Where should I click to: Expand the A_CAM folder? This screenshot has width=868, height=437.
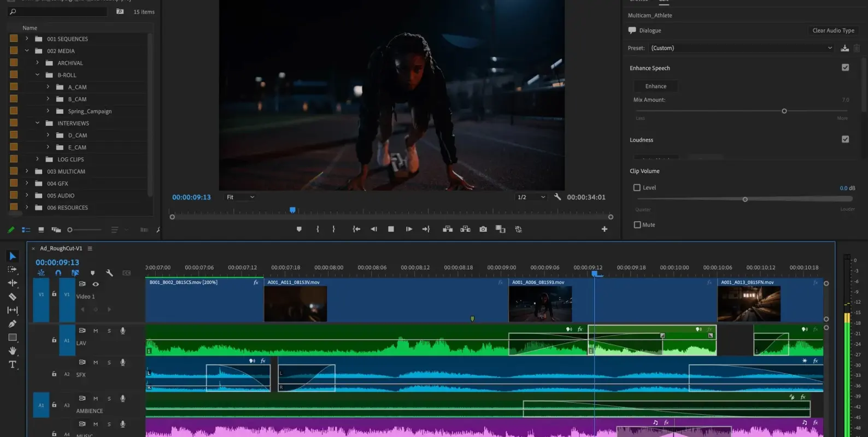(x=48, y=87)
